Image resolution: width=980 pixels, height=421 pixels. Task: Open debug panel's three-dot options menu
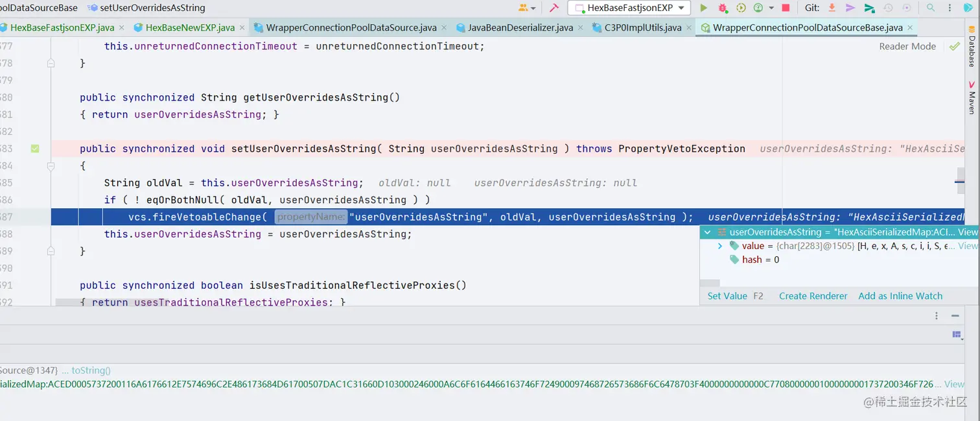(x=937, y=316)
